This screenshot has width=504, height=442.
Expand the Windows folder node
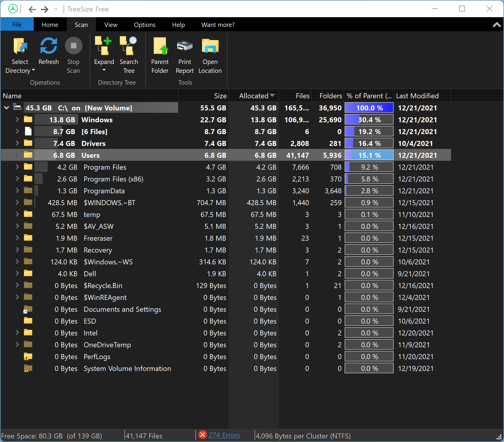tap(17, 119)
